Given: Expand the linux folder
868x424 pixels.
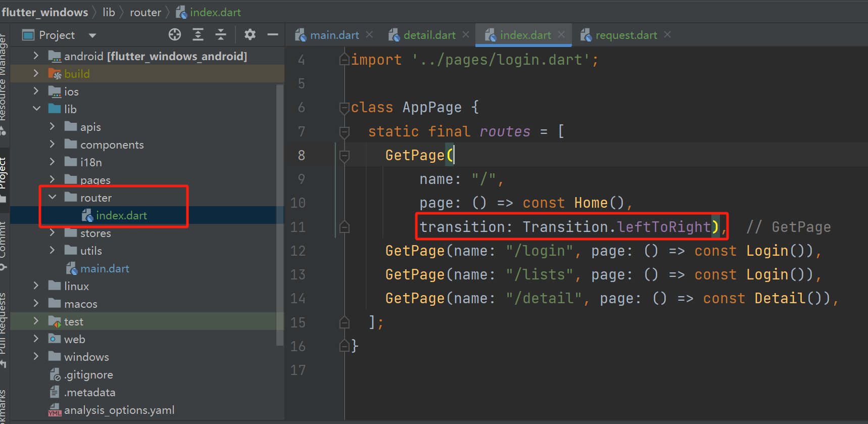Looking at the screenshot, I should click(36, 286).
